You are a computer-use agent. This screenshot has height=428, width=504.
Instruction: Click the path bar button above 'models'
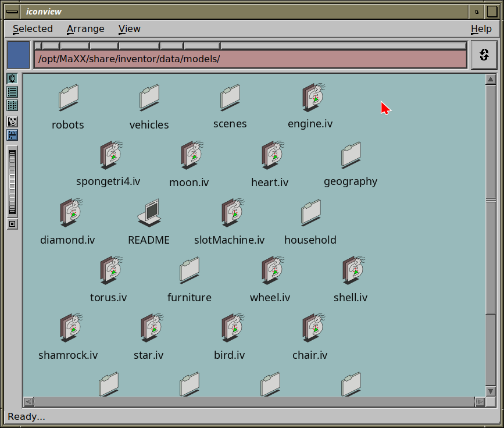click(202, 46)
